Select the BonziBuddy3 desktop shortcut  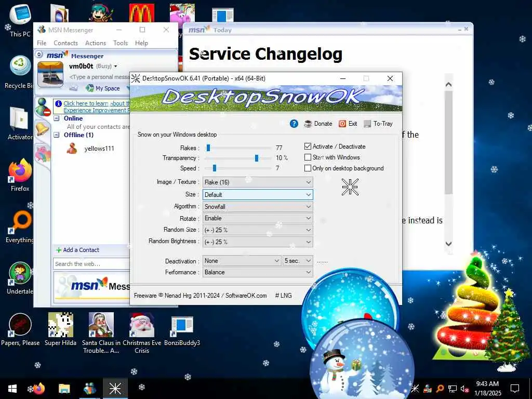coord(182,331)
